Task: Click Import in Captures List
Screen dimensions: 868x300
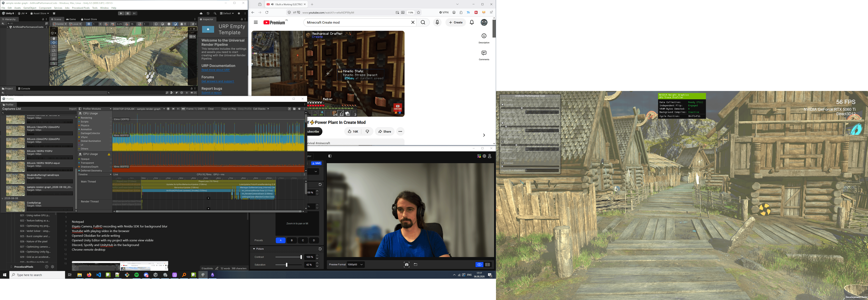Action: coord(72,109)
